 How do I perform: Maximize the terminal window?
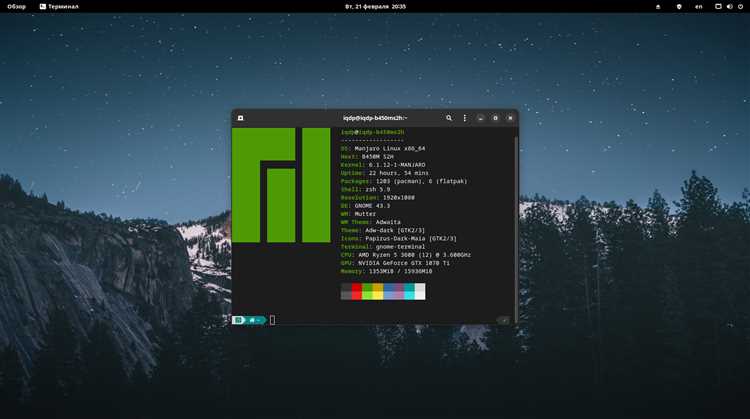pos(495,118)
